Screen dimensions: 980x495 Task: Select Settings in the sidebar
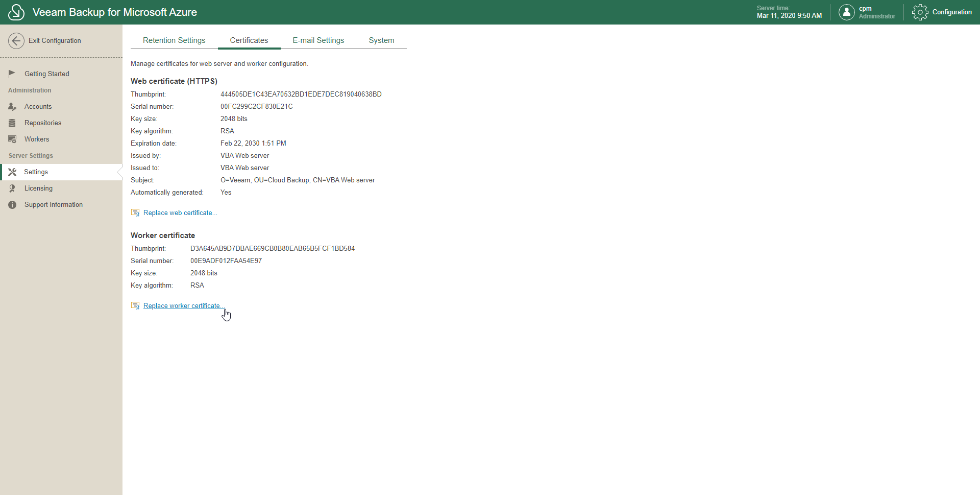click(x=61, y=172)
